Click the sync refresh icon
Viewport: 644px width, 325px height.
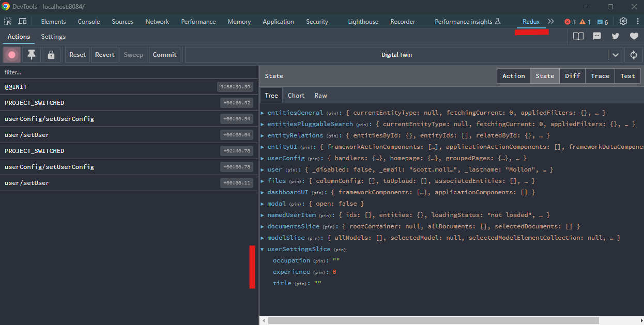pyautogui.click(x=633, y=55)
